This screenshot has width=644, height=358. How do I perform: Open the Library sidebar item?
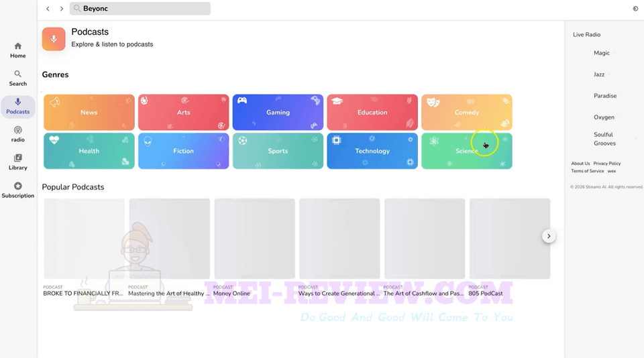coord(17,162)
